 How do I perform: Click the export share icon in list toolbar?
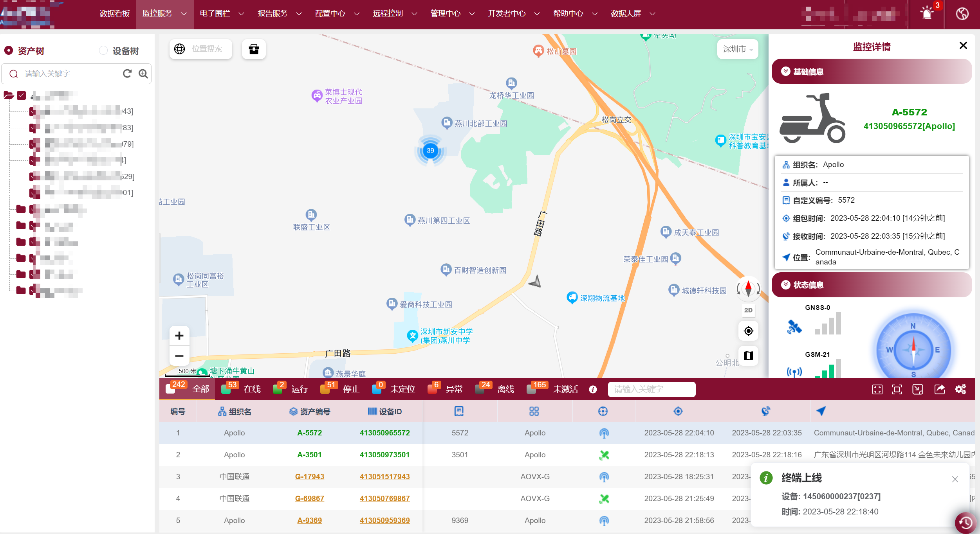939,389
